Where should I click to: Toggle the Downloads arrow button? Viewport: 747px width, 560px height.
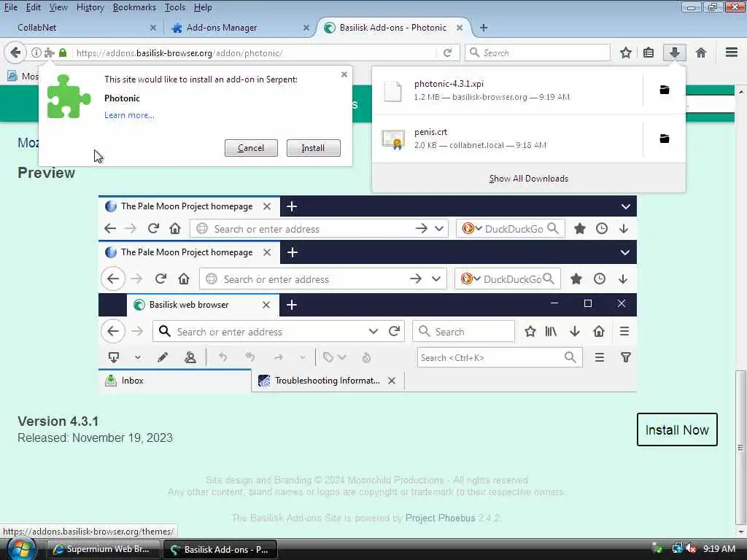tap(675, 52)
